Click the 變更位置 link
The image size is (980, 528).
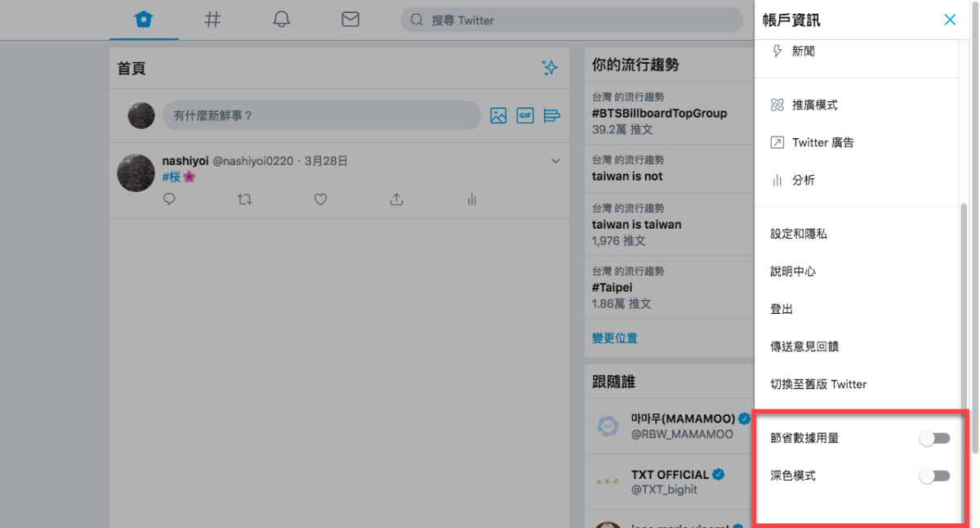pyautogui.click(x=615, y=338)
